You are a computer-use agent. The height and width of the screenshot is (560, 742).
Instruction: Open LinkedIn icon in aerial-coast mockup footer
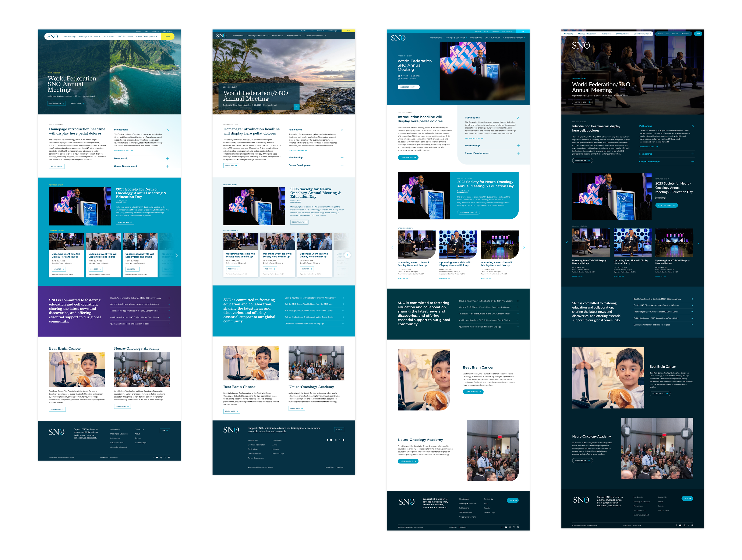(169, 457)
